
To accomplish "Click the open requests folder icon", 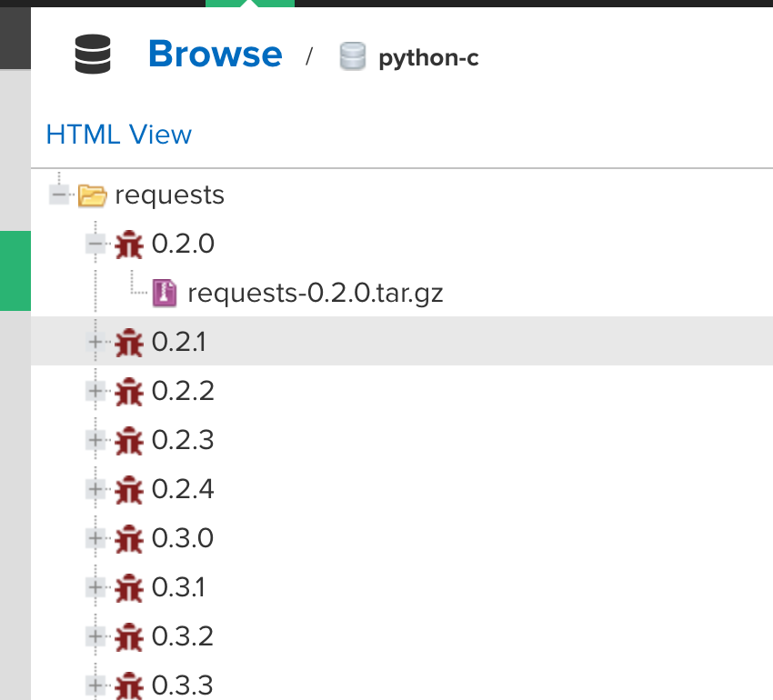I will (92, 195).
